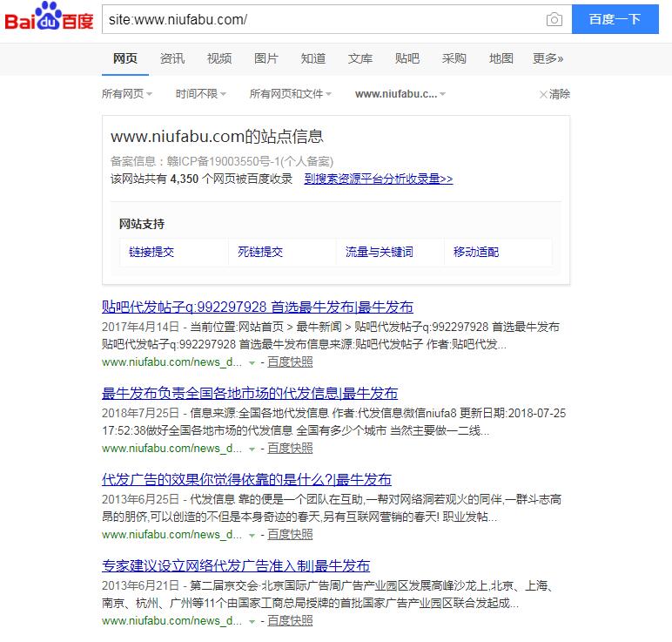Open the 视频 tab

[x=219, y=58]
